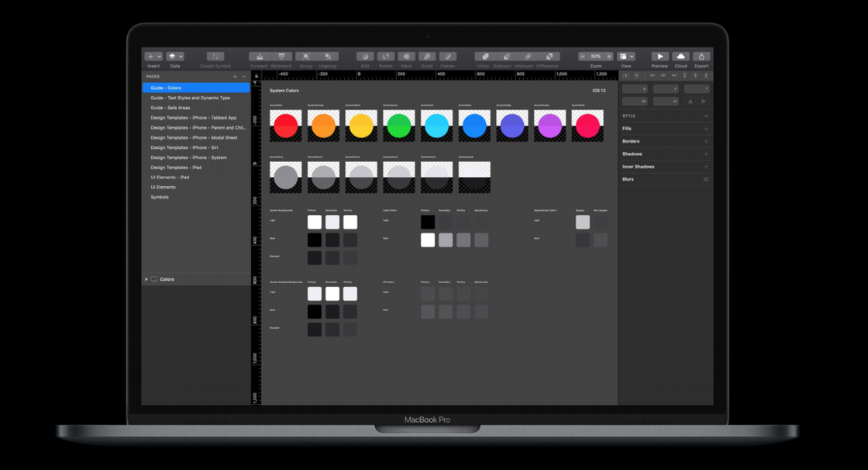Apply the Intersect boolean operation
This screenshot has height=470, width=868.
pos(528,57)
